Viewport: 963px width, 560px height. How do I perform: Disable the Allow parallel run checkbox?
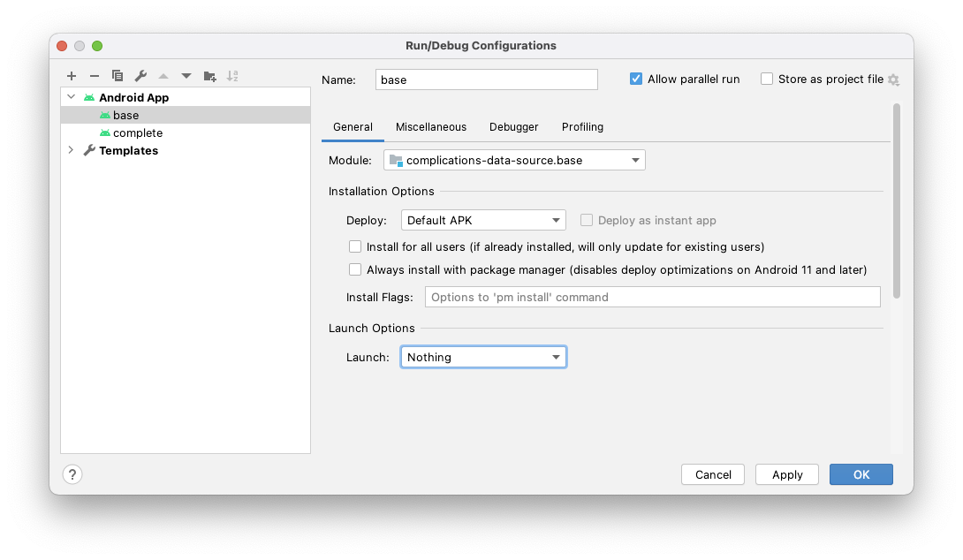(636, 79)
